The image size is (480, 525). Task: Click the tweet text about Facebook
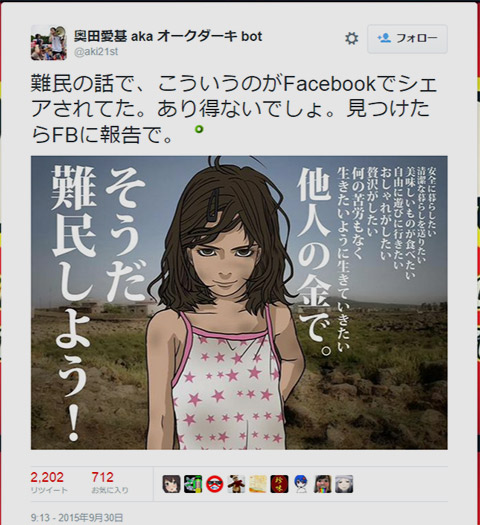pyautogui.click(x=234, y=109)
